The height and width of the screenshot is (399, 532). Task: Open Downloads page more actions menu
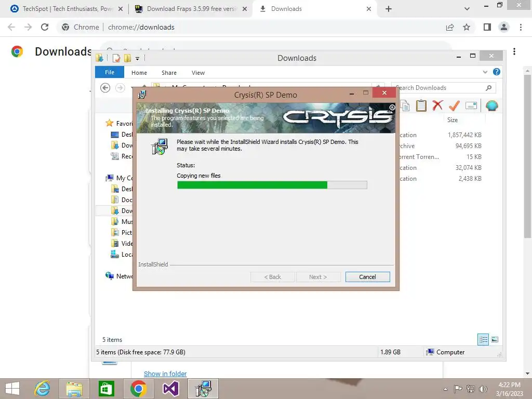[514, 51]
